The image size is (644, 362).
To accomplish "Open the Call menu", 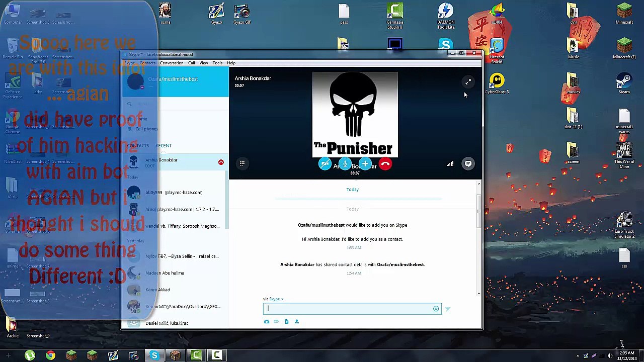I will click(x=192, y=63).
